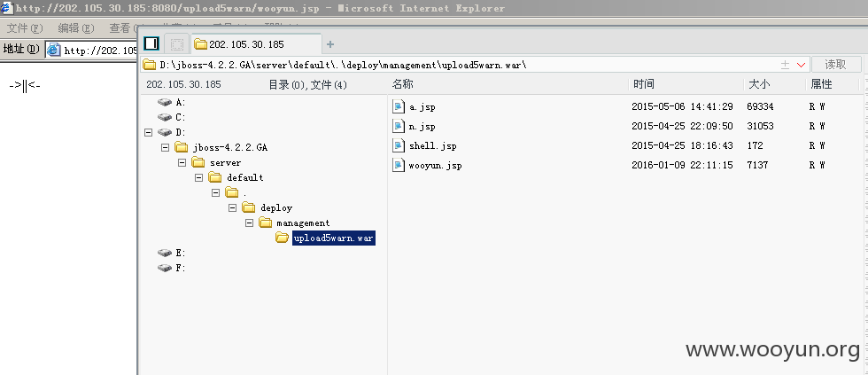Select the default folder in tree

(244, 178)
